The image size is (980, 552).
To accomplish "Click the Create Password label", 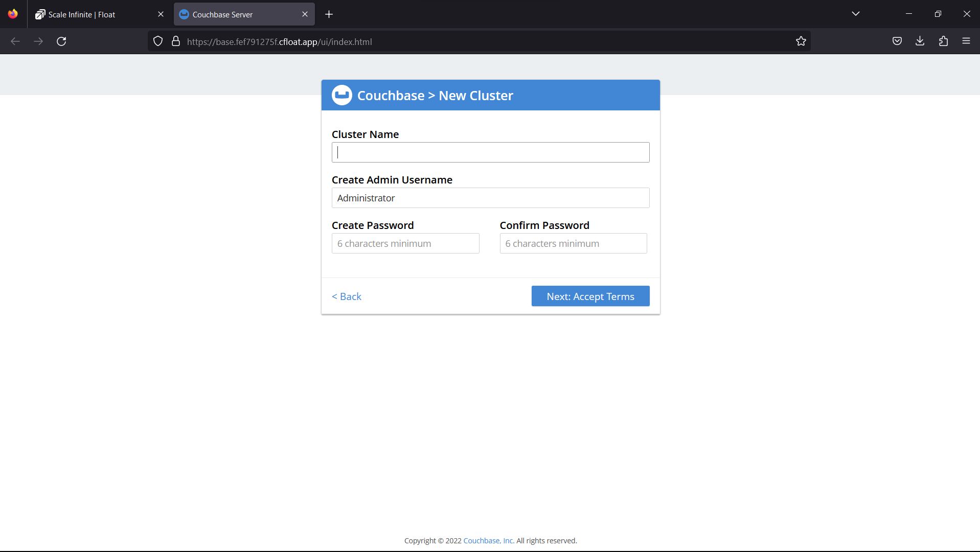I will tap(373, 225).
